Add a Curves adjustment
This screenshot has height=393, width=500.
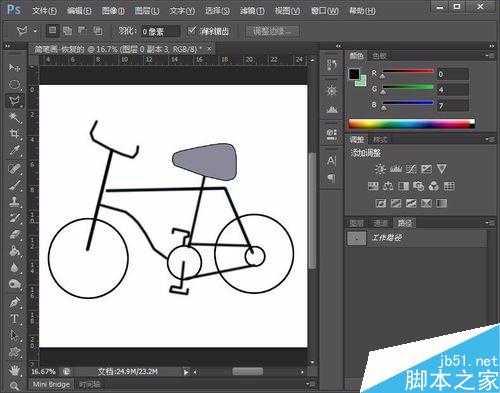click(411, 169)
